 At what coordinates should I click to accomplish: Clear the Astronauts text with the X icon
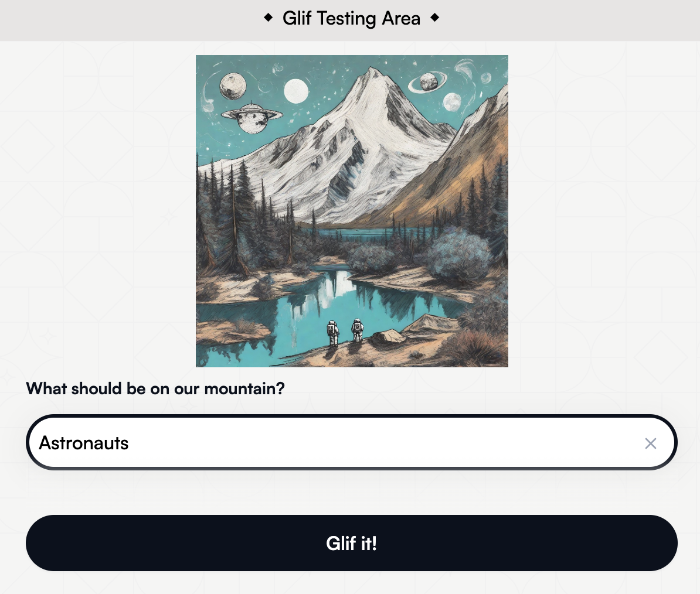click(x=650, y=443)
